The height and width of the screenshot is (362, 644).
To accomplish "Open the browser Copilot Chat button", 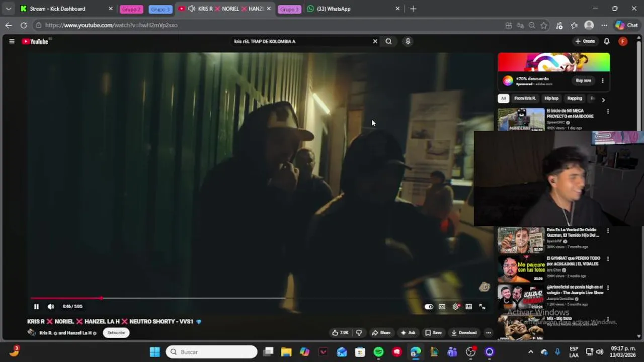I will point(626,25).
